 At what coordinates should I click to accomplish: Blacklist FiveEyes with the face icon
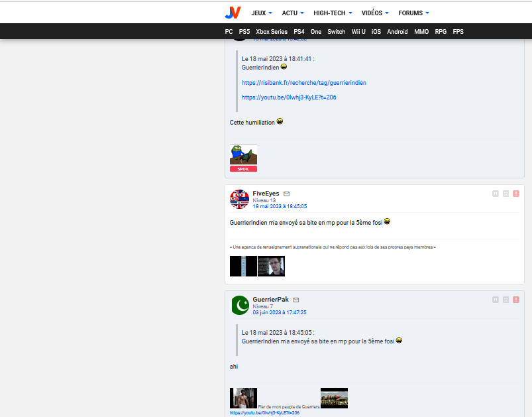point(505,194)
